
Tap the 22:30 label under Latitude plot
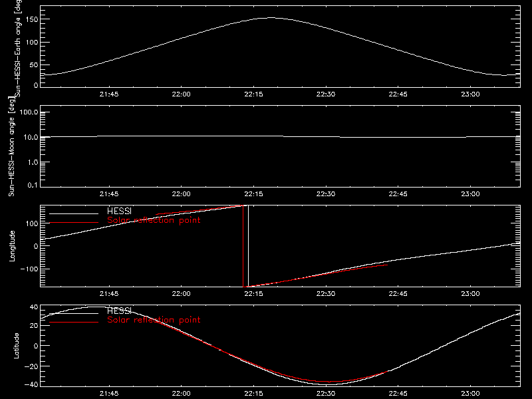tap(326, 394)
